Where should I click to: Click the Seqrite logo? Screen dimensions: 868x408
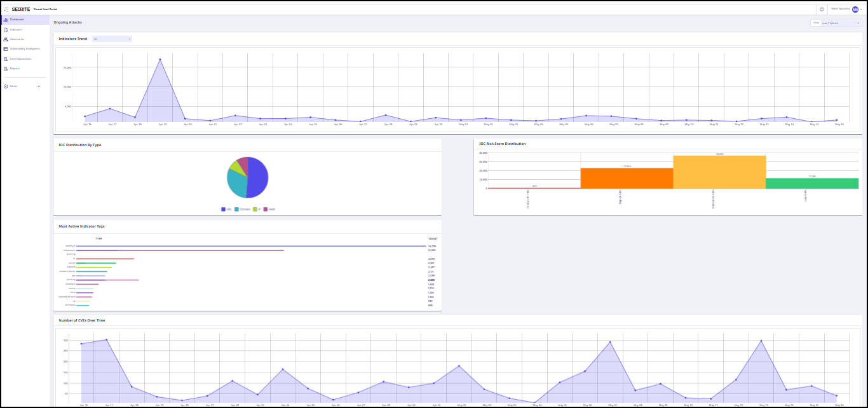click(x=21, y=9)
